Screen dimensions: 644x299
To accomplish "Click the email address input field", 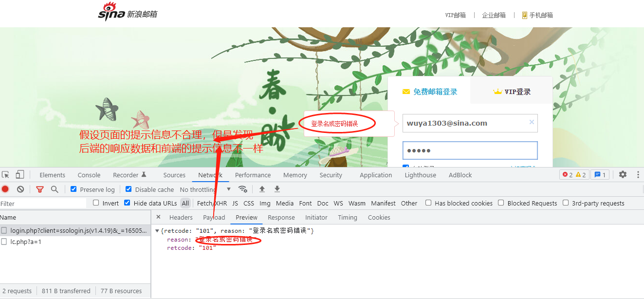I will pyautogui.click(x=470, y=123).
